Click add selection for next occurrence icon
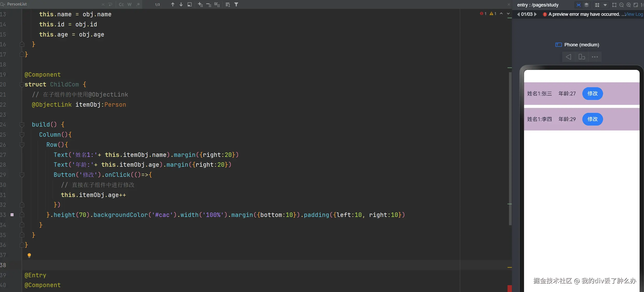The width and height of the screenshot is (644, 292). coord(200,4)
